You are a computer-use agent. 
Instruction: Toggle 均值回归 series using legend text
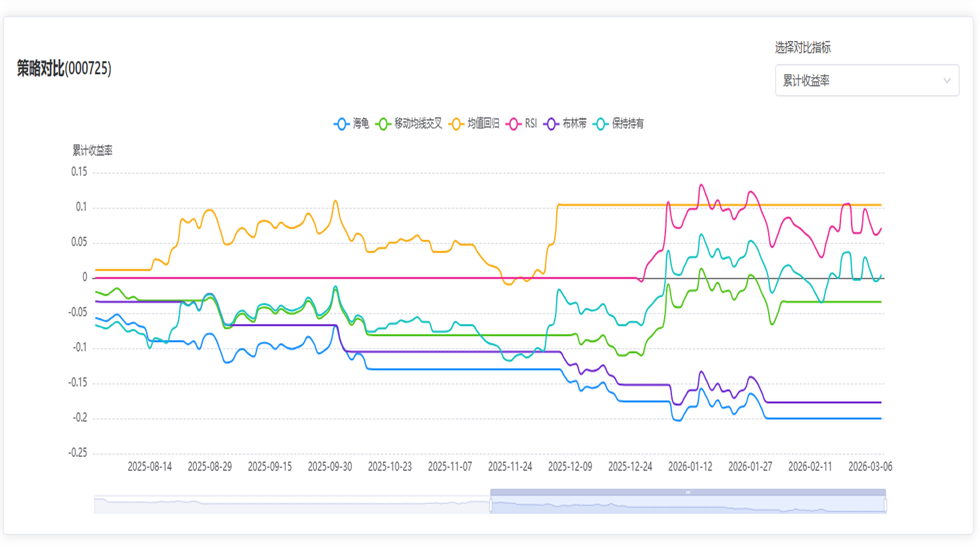point(483,123)
